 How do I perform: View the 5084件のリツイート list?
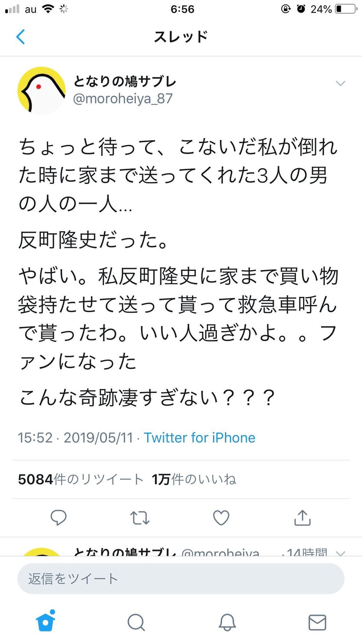pyautogui.click(x=81, y=479)
